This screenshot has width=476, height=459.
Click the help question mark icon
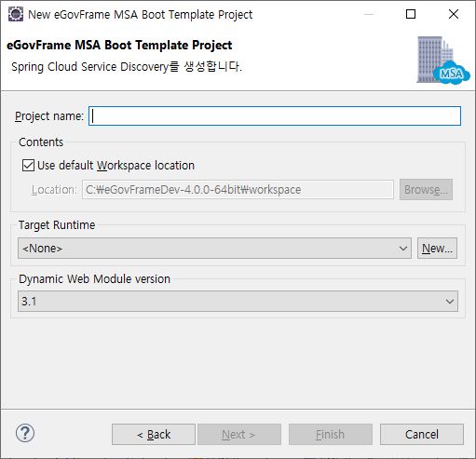25,433
